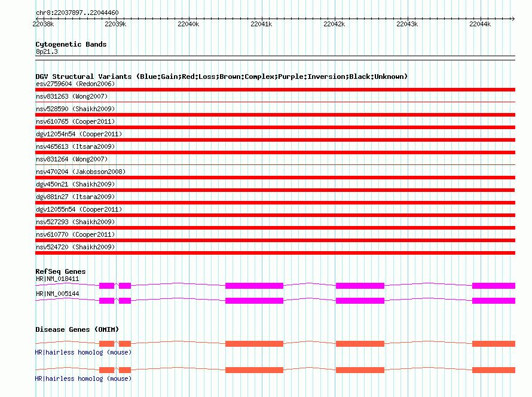Click the red loss bar under esv2759604

275,90
